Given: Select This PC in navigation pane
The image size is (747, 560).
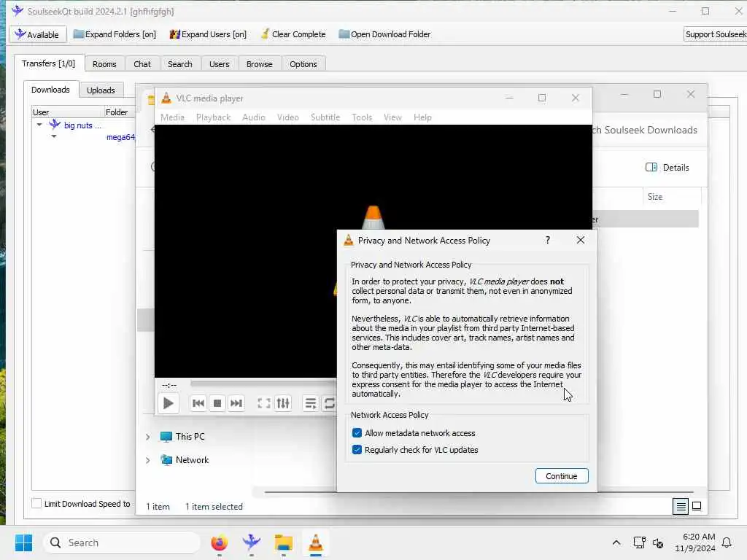Looking at the screenshot, I should point(190,436).
